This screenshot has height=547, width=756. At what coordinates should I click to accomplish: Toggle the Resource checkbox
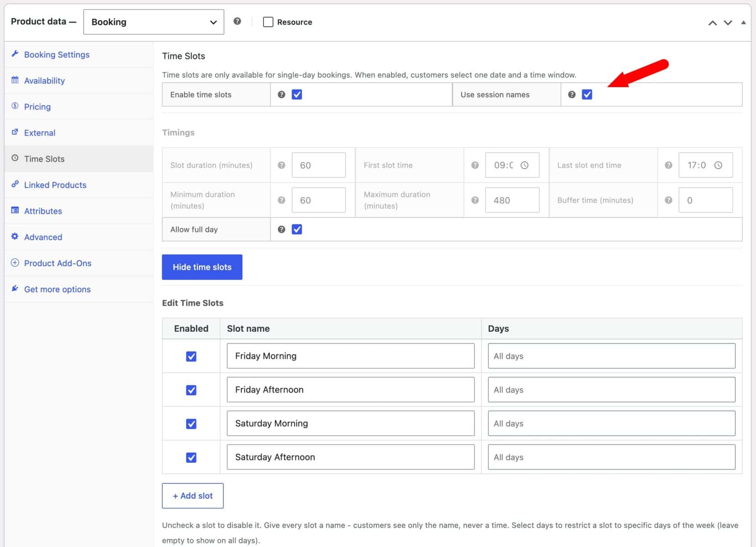(268, 22)
